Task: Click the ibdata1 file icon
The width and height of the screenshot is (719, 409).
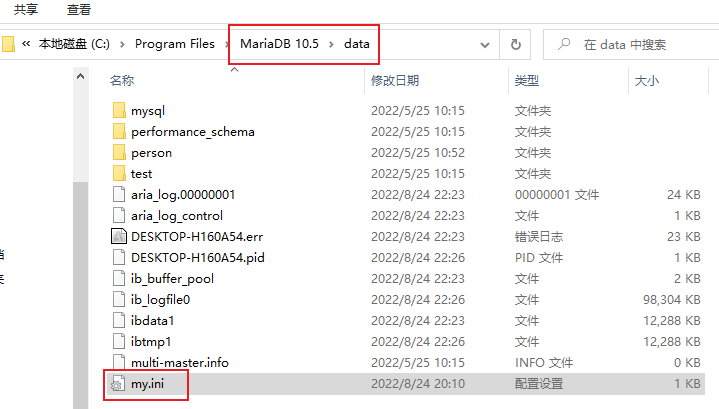Action: pos(119,321)
